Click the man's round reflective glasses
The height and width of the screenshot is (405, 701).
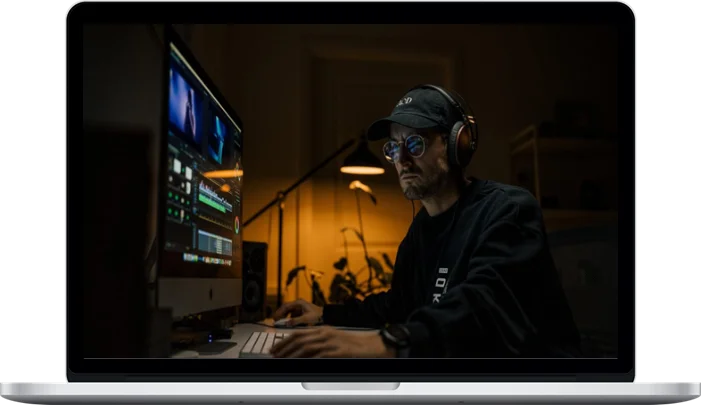[404, 148]
